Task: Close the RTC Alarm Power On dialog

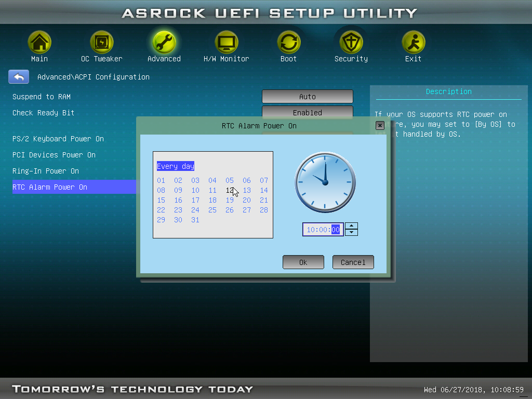Action: point(380,126)
